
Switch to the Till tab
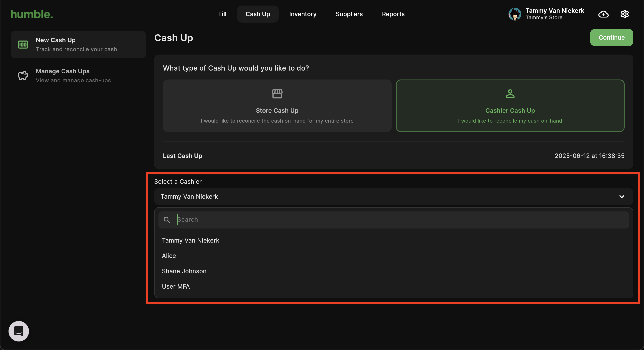pos(222,14)
